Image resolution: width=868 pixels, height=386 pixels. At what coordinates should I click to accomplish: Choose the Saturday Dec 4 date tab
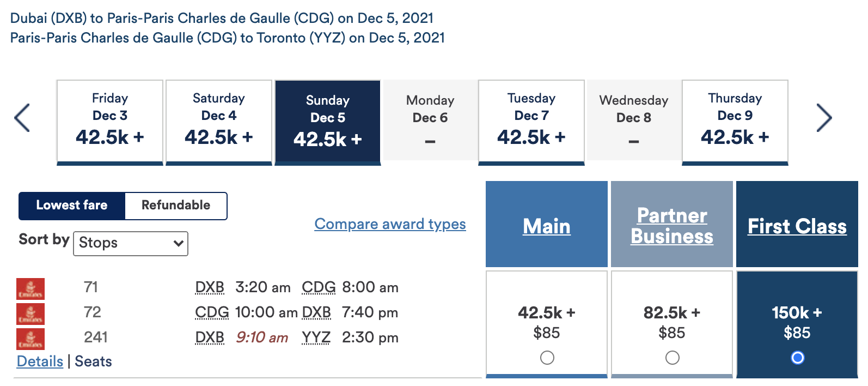[219, 121]
